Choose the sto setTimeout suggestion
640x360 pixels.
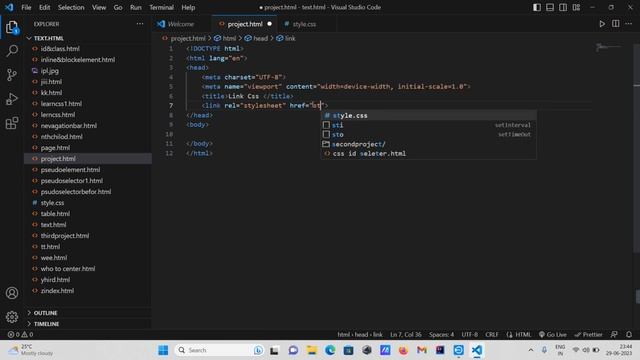pos(428,134)
